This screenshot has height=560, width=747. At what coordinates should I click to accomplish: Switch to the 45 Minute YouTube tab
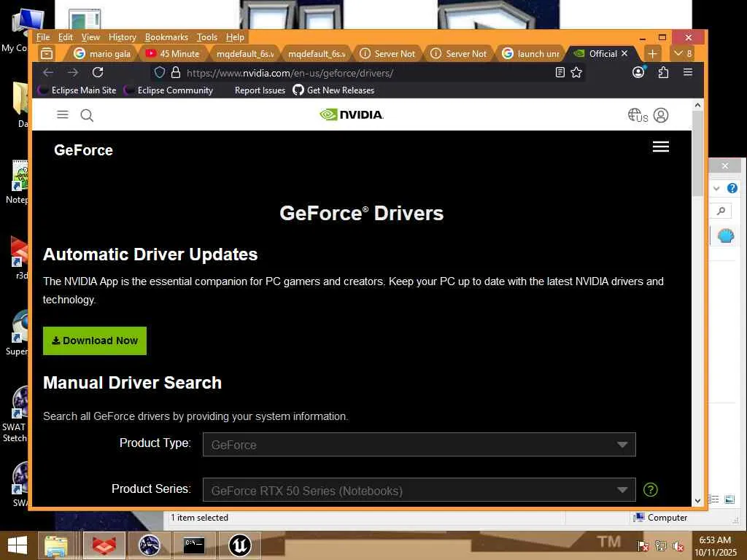(x=172, y=54)
